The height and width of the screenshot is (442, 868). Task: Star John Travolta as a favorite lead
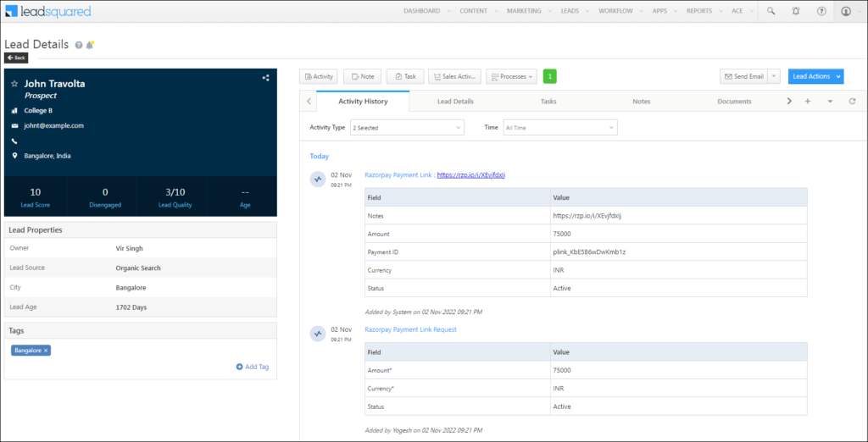coord(14,84)
